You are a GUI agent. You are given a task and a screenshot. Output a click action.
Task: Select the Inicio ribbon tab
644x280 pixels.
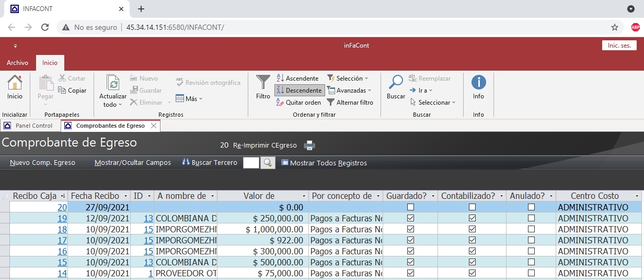coord(50,63)
